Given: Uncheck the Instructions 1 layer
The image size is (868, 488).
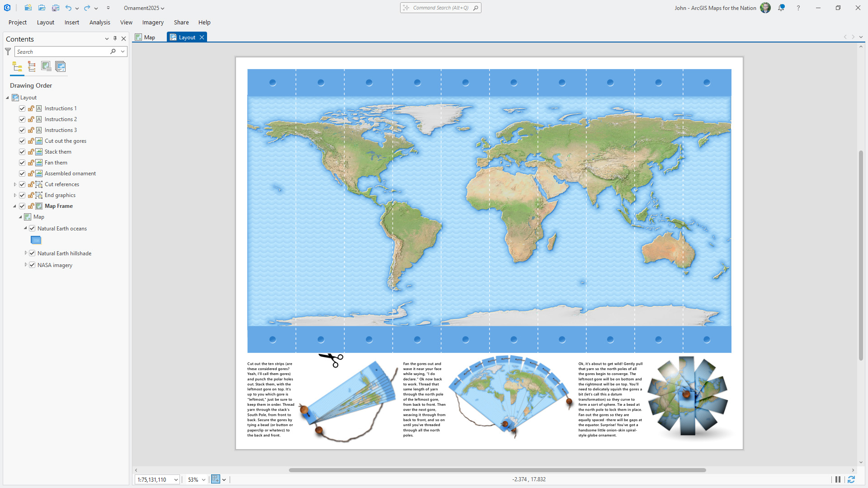Looking at the screenshot, I should (22, 108).
